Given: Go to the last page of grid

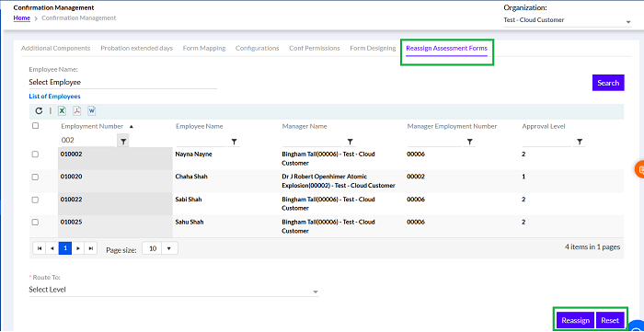Looking at the screenshot, I should (x=91, y=248).
